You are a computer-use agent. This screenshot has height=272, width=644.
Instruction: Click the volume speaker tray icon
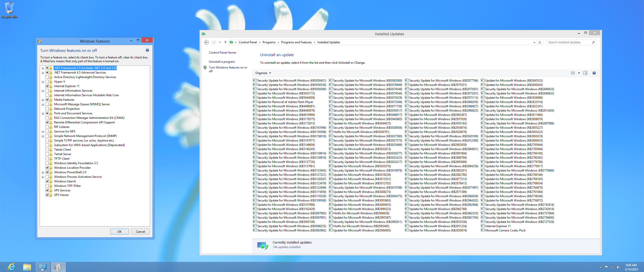tap(619, 267)
